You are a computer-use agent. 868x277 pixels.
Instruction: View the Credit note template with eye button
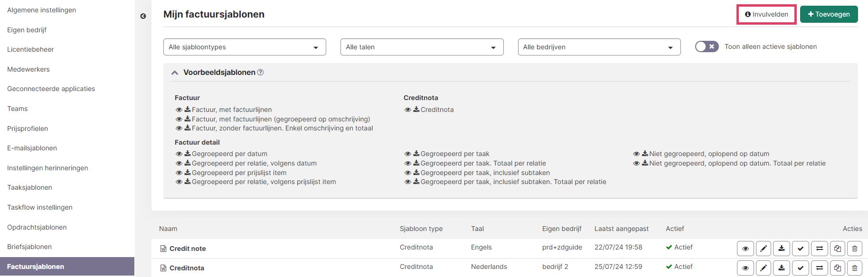coord(745,249)
